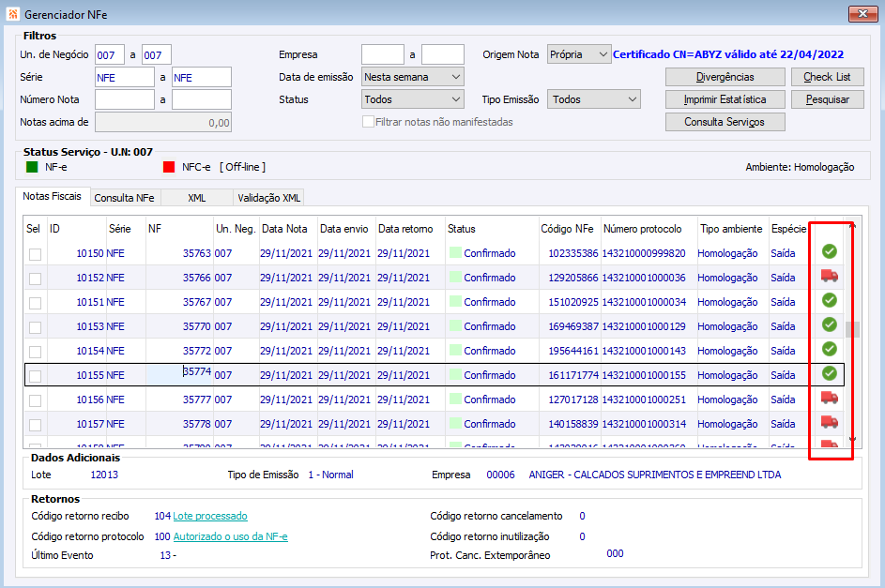Viewport: 885px width, 588px height.
Task: Click the green NF-e status indicator
Action: click(32, 167)
